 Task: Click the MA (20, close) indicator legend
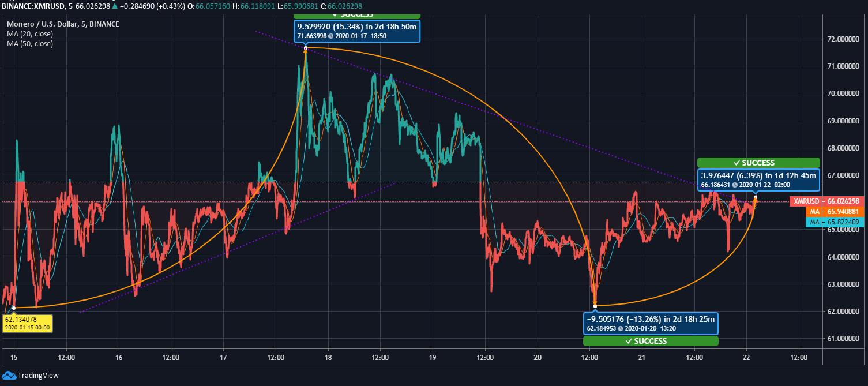click(30, 33)
